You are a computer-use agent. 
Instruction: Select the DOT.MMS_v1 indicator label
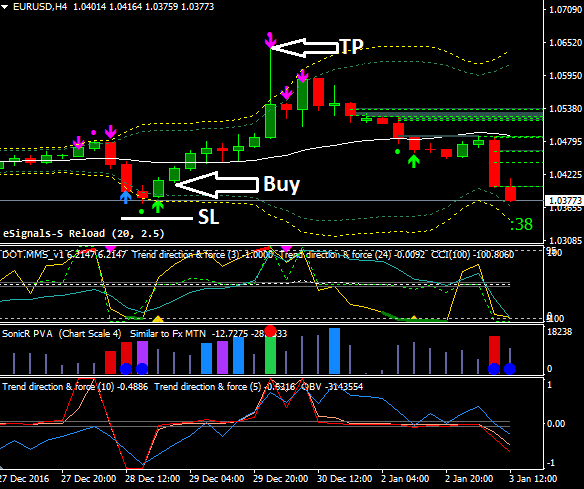[x=64, y=255]
